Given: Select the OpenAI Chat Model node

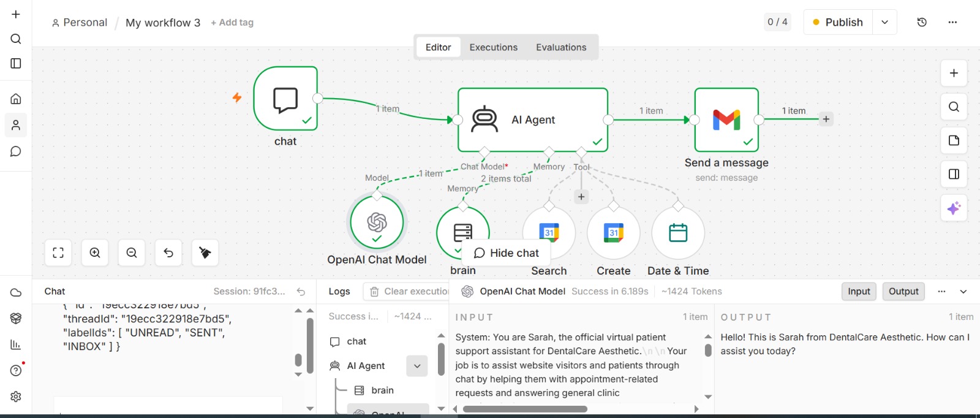Looking at the screenshot, I should tap(377, 222).
